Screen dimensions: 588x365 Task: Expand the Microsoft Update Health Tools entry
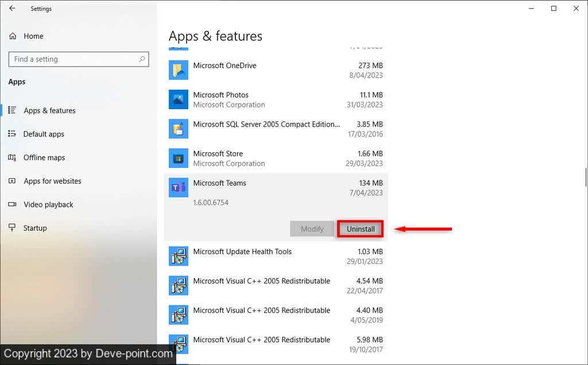click(276, 256)
